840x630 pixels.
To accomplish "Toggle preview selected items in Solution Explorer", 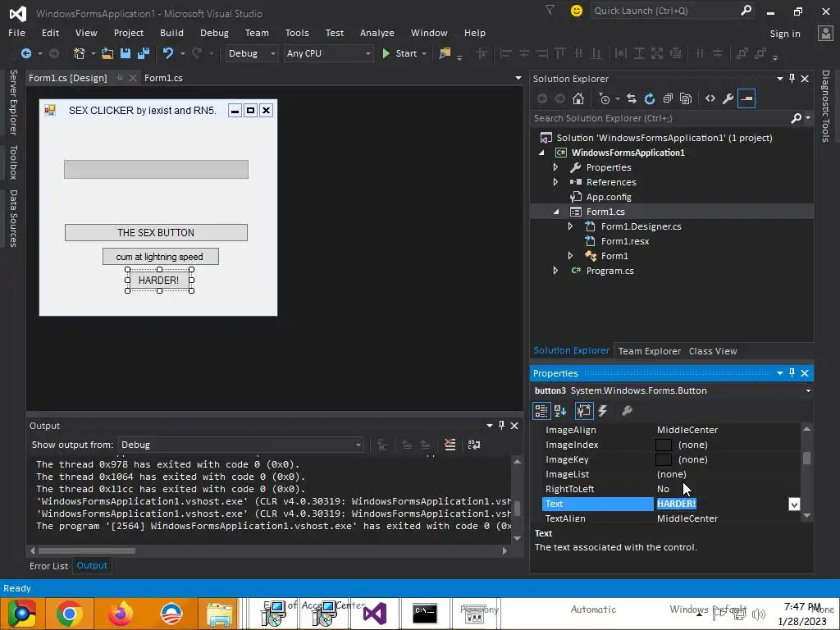I will [746, 98].
